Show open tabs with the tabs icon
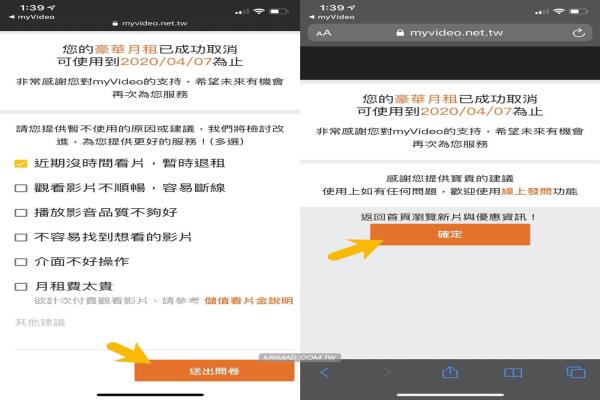 coord(575,372)
